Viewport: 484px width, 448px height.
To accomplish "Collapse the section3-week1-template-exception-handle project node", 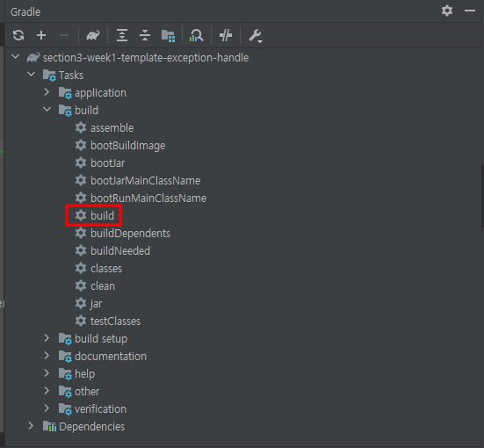I will [x=16, y=57].
